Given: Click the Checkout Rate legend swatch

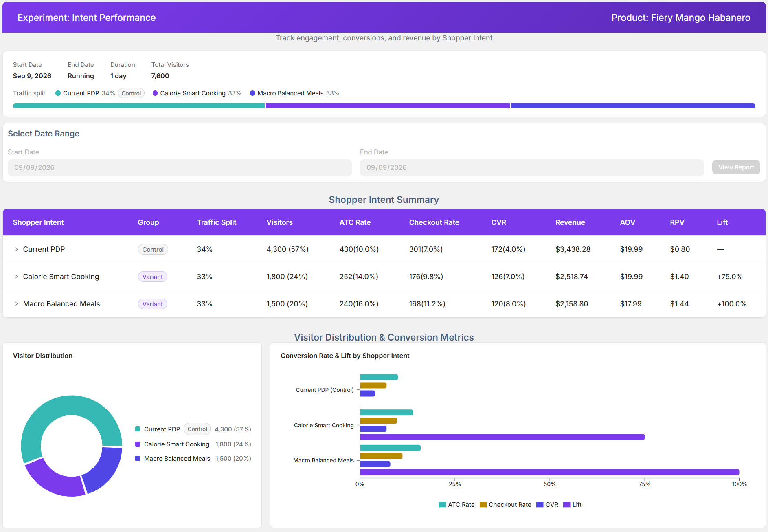Looking at the screenshot, I should (483, 505).
